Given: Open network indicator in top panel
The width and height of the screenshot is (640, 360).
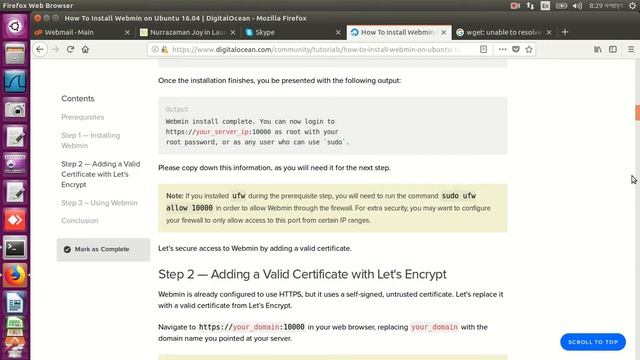Looking at the screenshot, I should pos(530,6).
